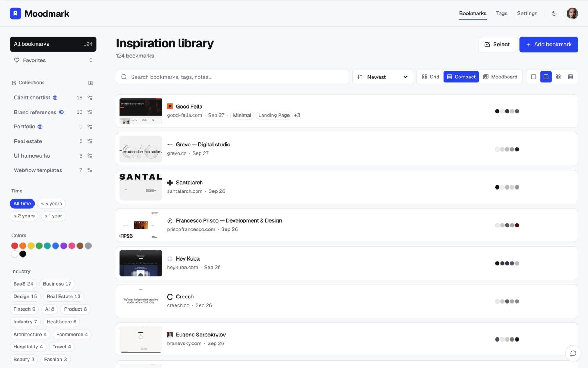Click the Landing Page tag on Good Fella

coord(274,116)
